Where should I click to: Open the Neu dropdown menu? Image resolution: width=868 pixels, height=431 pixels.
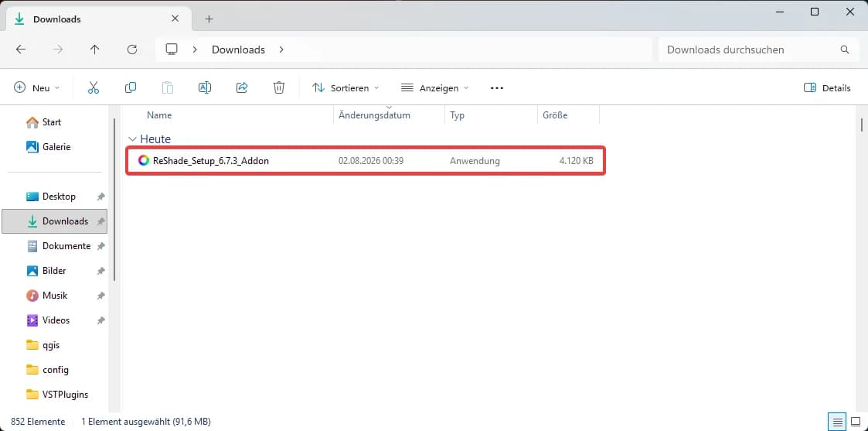(x=36, y=87)
